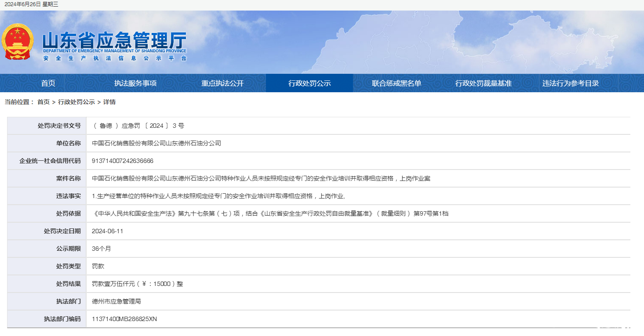Select the decision date 2024-06-11

(x=108, y=231)
